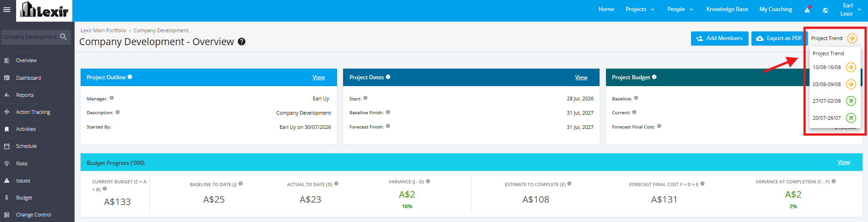The height and width of the screenshot is (222, 868).
Task: Click the help icon beside Overview title
Action: pos(242,41)
